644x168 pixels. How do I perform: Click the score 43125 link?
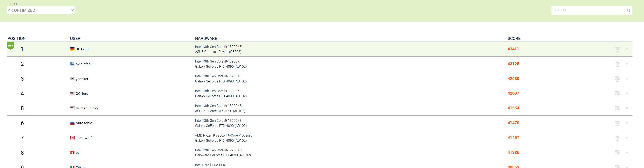click(513, 64)
